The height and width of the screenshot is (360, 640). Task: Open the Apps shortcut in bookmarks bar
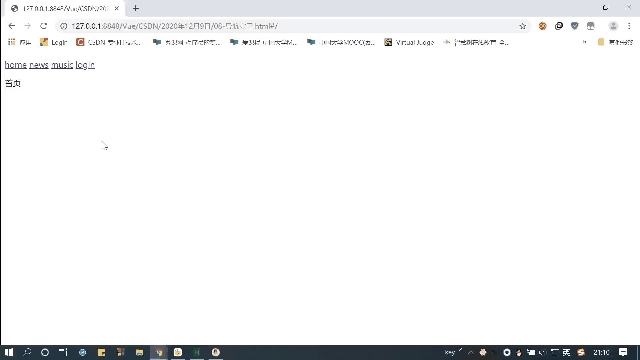(19, 42)
